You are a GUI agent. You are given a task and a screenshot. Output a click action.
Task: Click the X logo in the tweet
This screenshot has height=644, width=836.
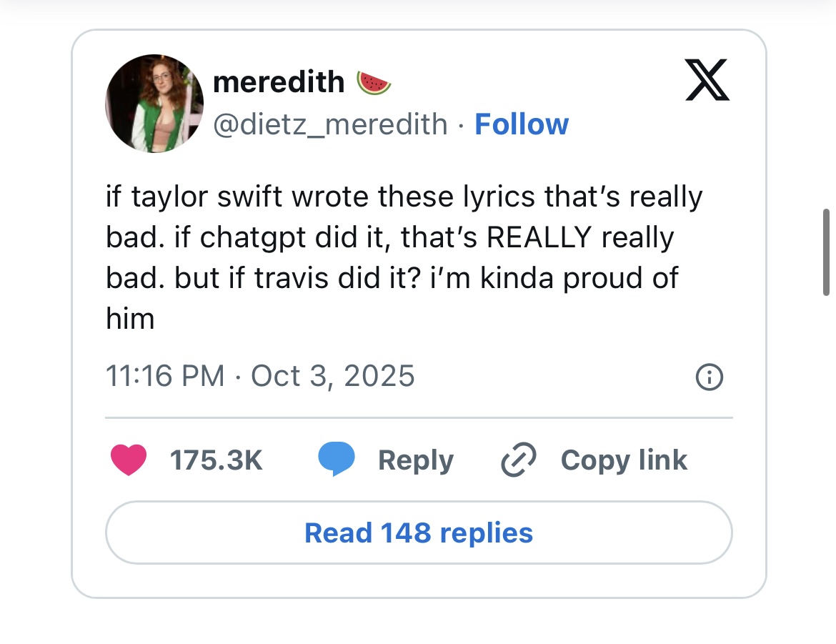point(707,79)
